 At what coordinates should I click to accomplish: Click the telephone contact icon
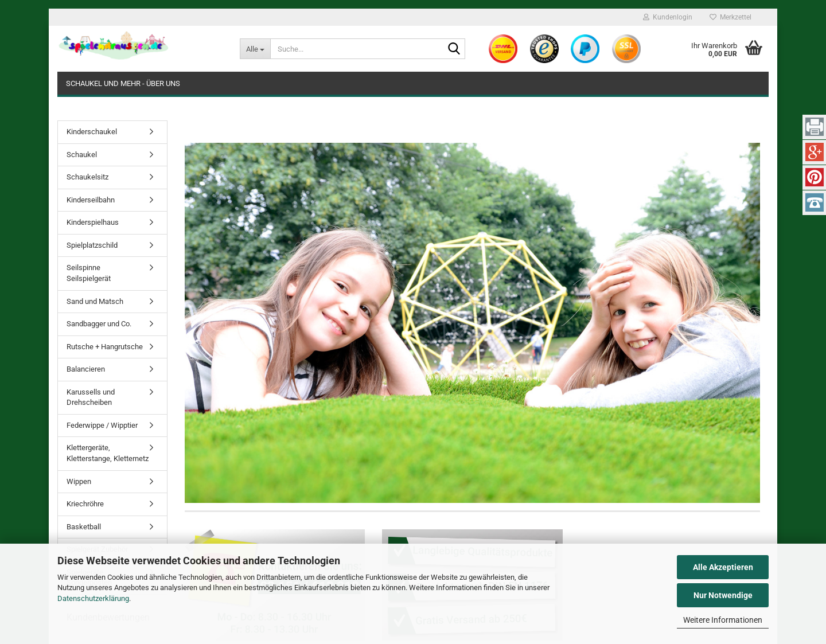pyautogui.click(x=815, y=202)
